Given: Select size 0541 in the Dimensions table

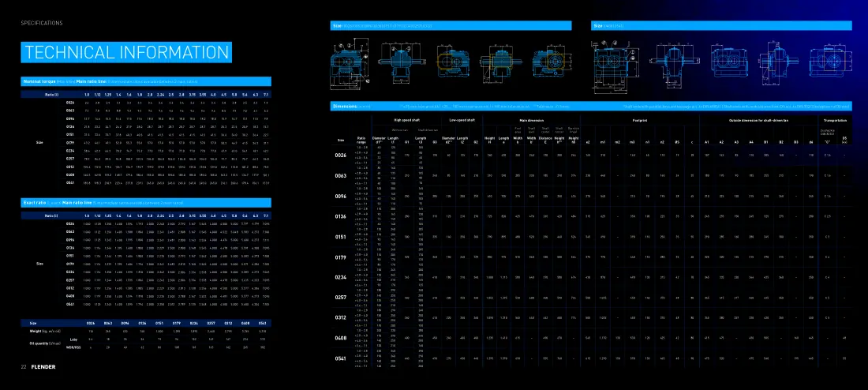Looking at the screenshot, I should point(341,358).
